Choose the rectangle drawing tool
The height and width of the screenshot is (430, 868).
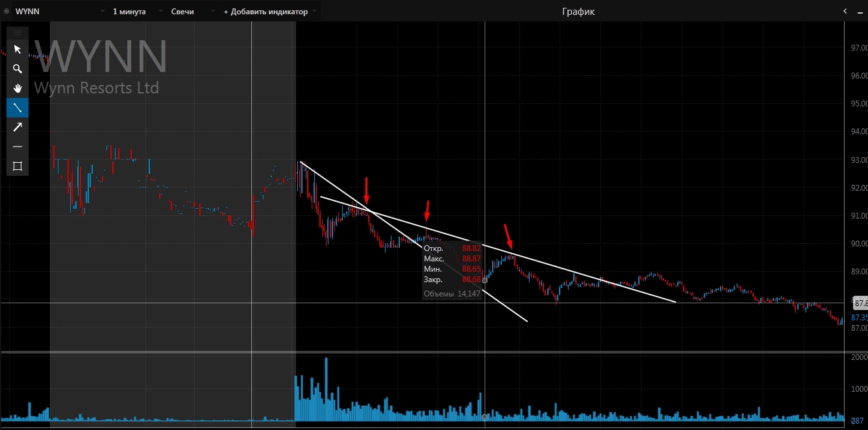18,166
